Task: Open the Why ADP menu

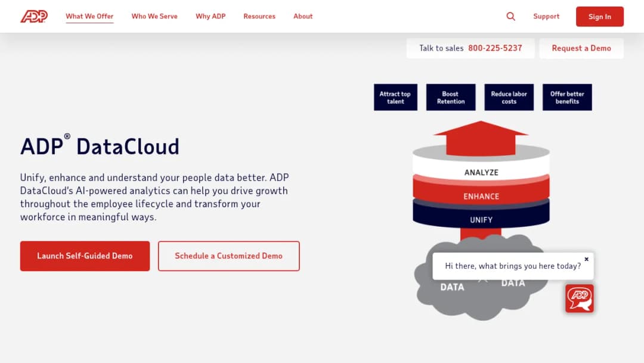Action: (x=210, y=17)
